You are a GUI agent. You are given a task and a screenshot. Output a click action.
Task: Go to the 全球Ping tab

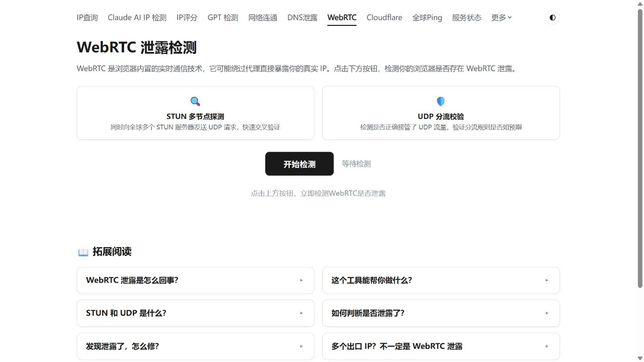[x=427, y=17]
